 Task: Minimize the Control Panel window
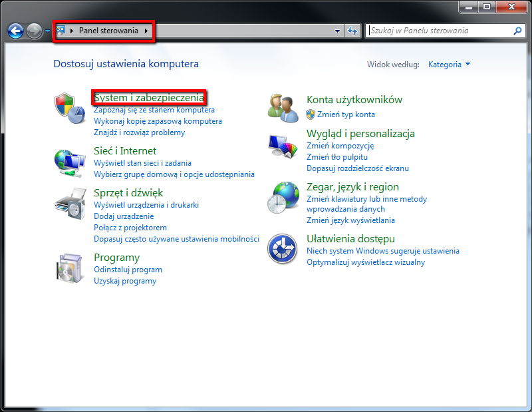pyautogui.click(x=469, y=7)
